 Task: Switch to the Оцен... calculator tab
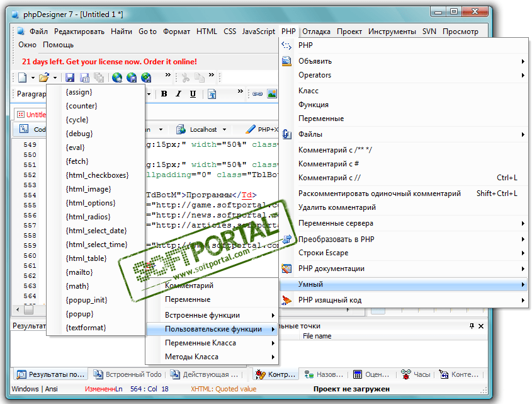371,374
